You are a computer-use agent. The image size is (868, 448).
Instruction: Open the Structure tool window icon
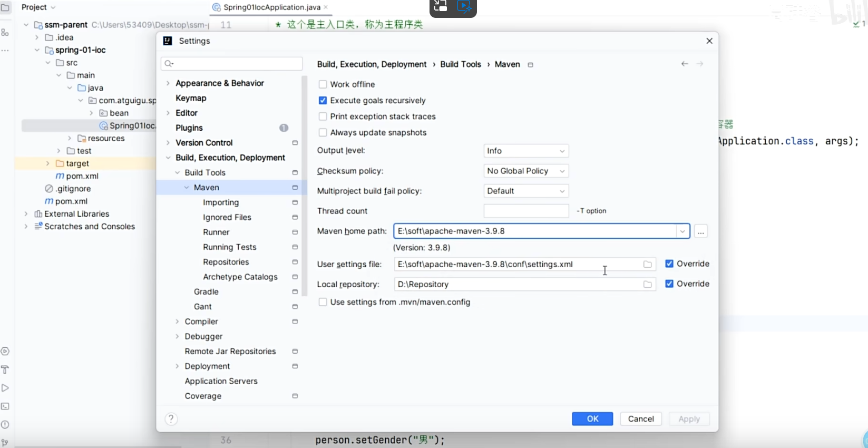5,33
